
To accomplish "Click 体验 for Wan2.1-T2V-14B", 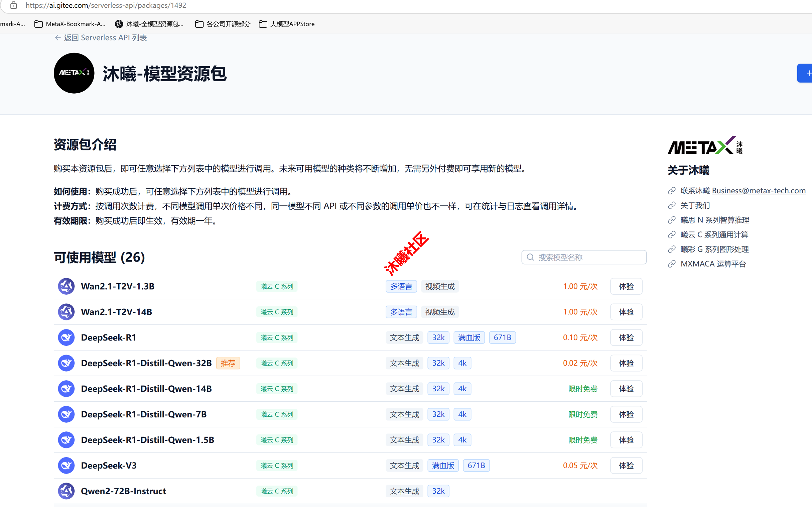I will [626, 312].
